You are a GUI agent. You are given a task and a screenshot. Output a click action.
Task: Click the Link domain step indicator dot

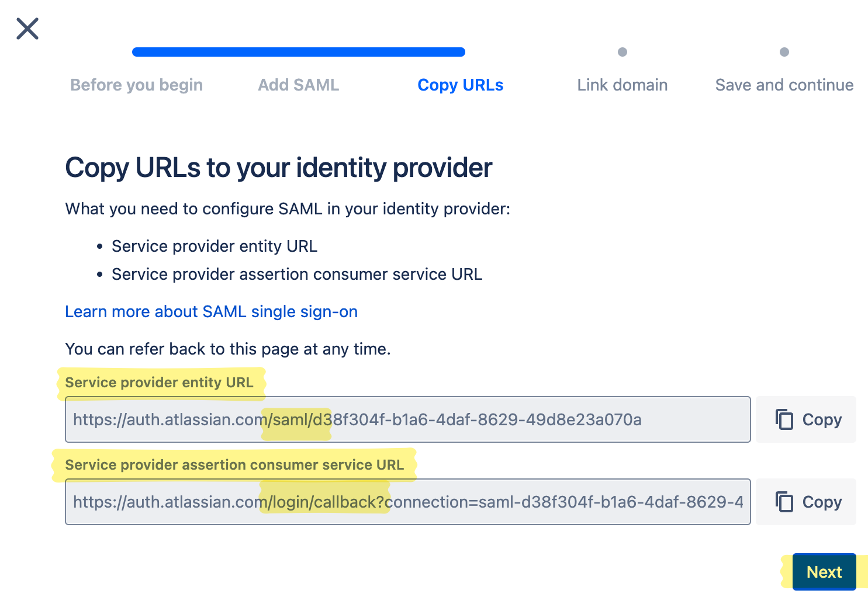click(x=622, y=51)
